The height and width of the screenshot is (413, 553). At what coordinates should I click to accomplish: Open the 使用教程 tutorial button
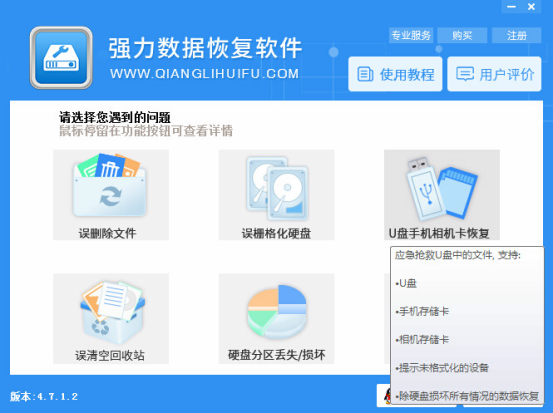tap(395, 74)
